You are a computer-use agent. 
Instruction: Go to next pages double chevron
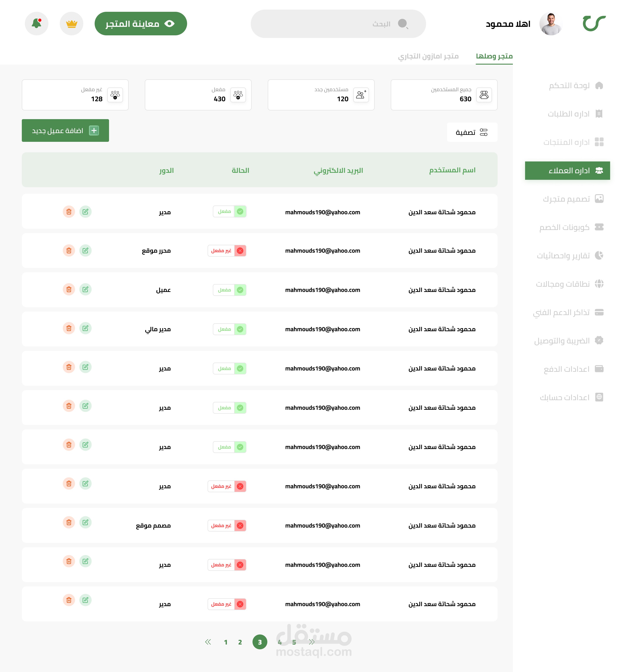(311, 642)
